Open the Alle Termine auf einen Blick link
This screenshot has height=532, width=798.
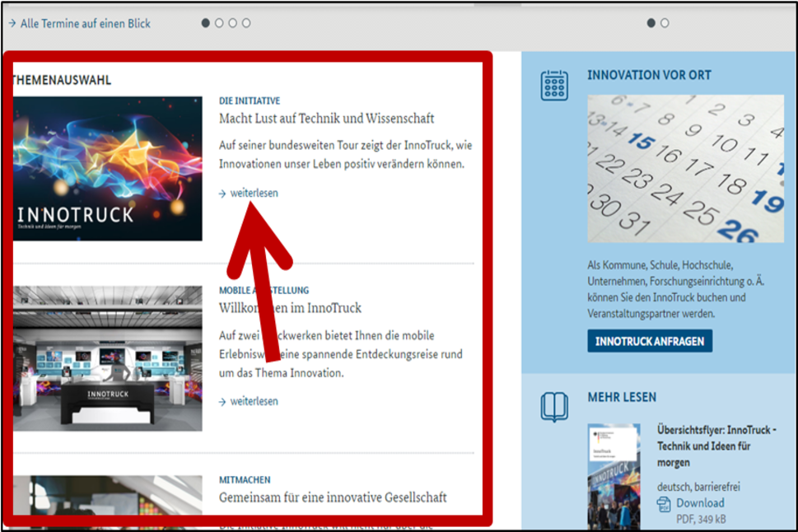[85, 24]
